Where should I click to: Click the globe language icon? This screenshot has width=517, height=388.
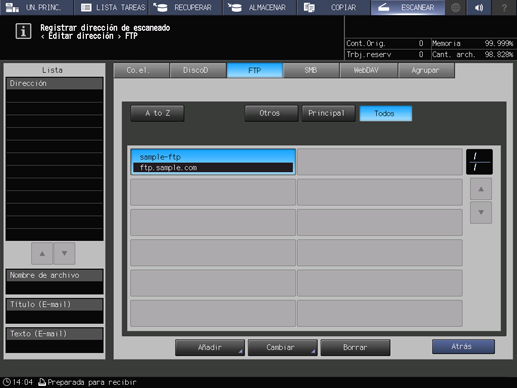456,7
